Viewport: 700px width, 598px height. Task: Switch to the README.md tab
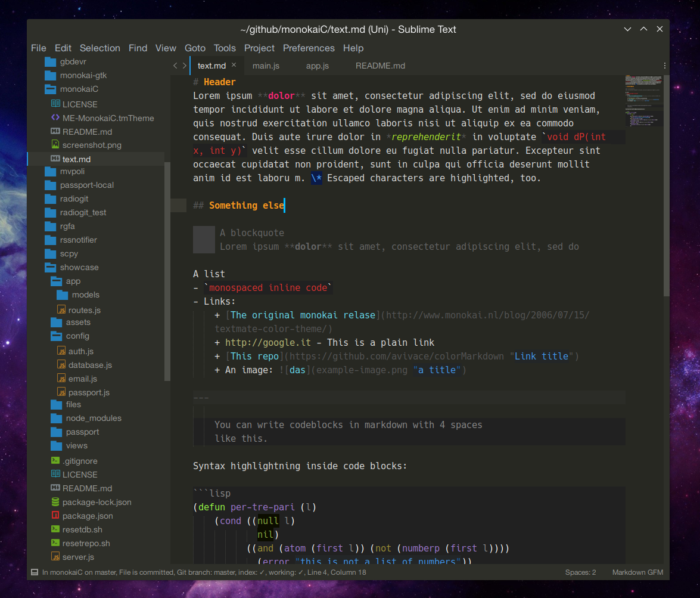click(x=380, y=66)
